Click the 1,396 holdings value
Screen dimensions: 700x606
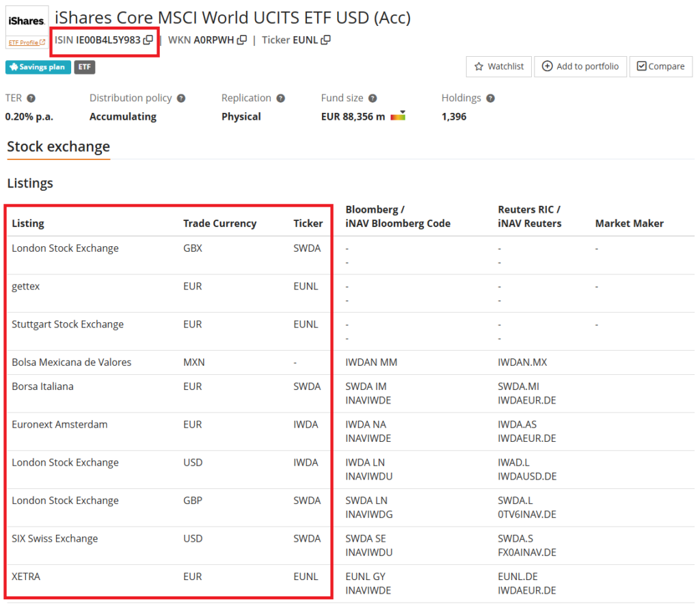(454, 116)
